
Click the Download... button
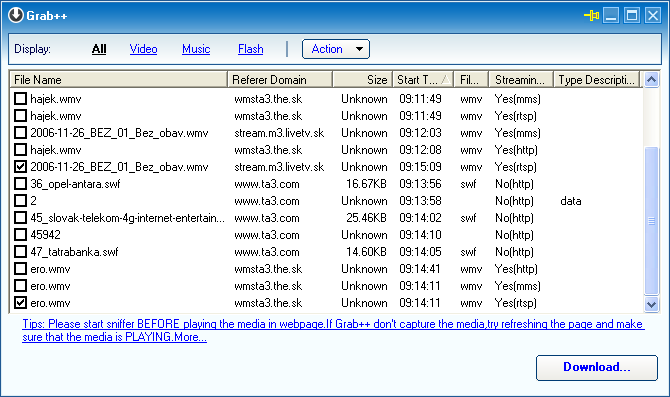click(597, 368)
